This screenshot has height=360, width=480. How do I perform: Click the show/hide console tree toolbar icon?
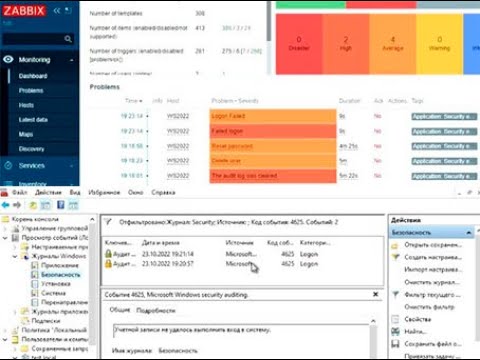(46, 205)
